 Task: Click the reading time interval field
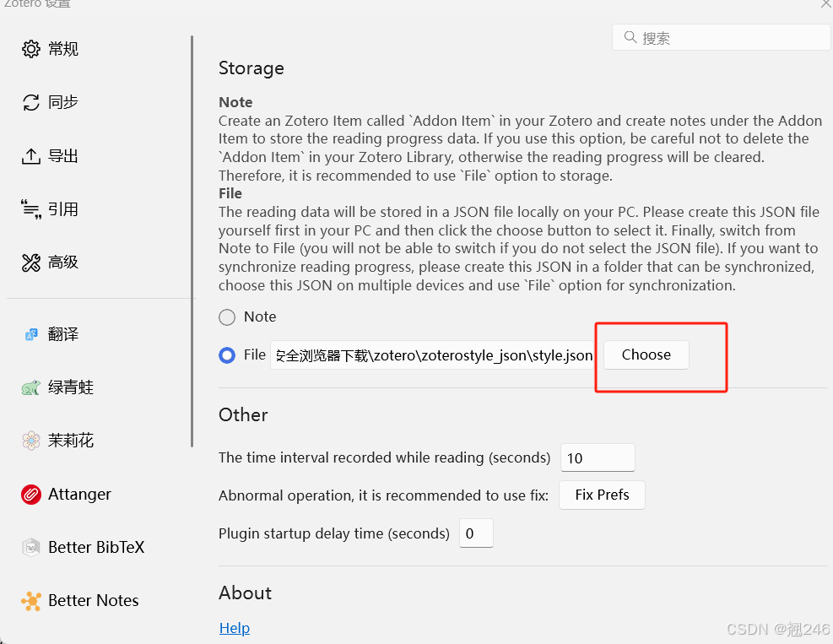click(x=598, y=457)
